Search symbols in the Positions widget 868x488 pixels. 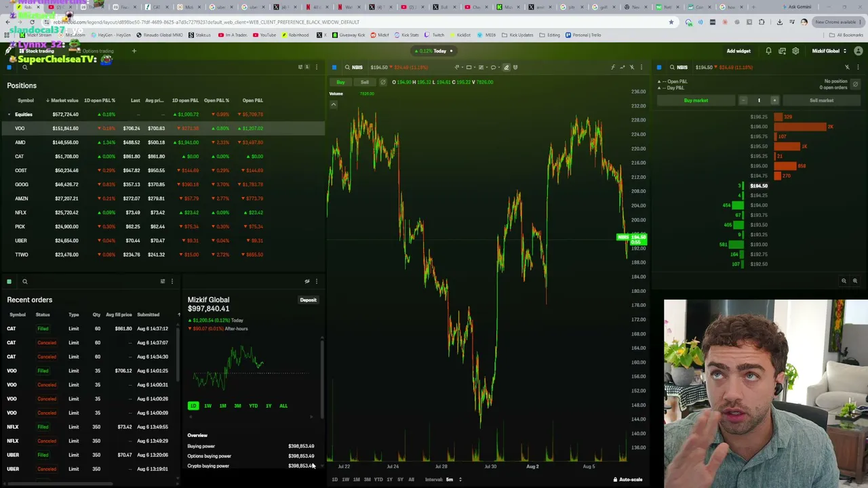tap(24, 67)
